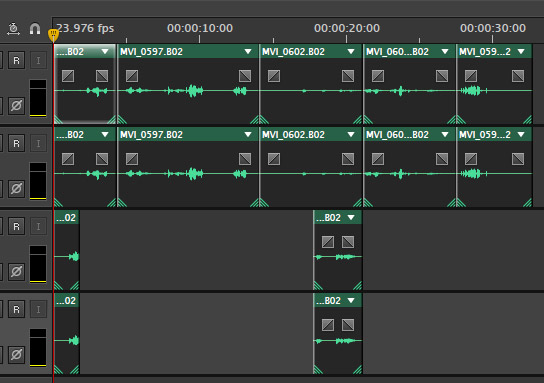Click fade-in icon on top track MVI_060...B02 clip
Viewport: 544px width, 383px height.
coord(378,76)
